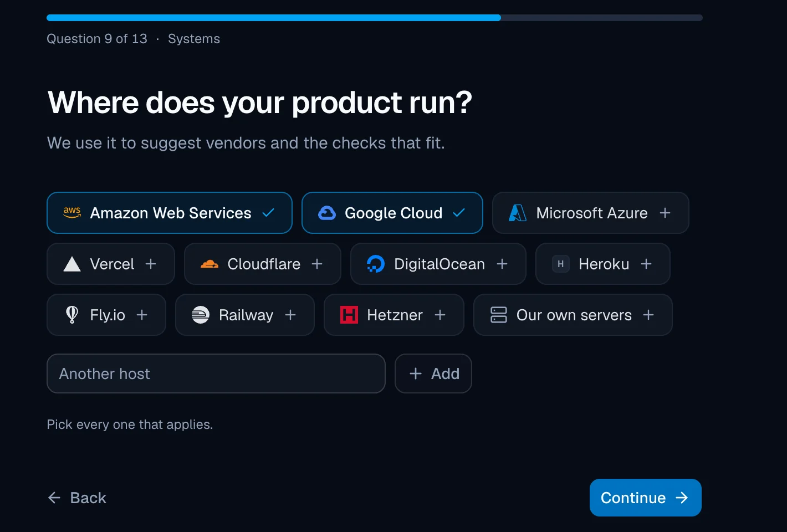The width and height of the screenshot is (787, 532).
Task: Select the Hetzner hosting option
Action: (394, 315)
